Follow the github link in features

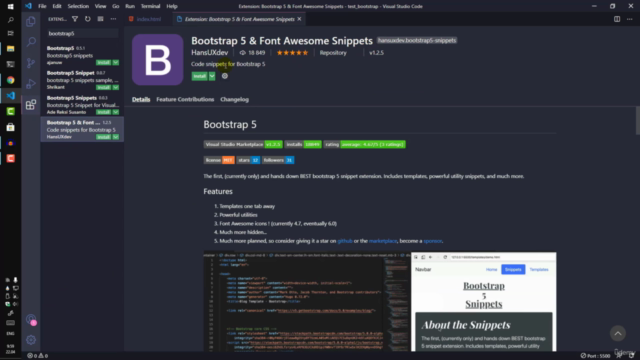(345, 241)
